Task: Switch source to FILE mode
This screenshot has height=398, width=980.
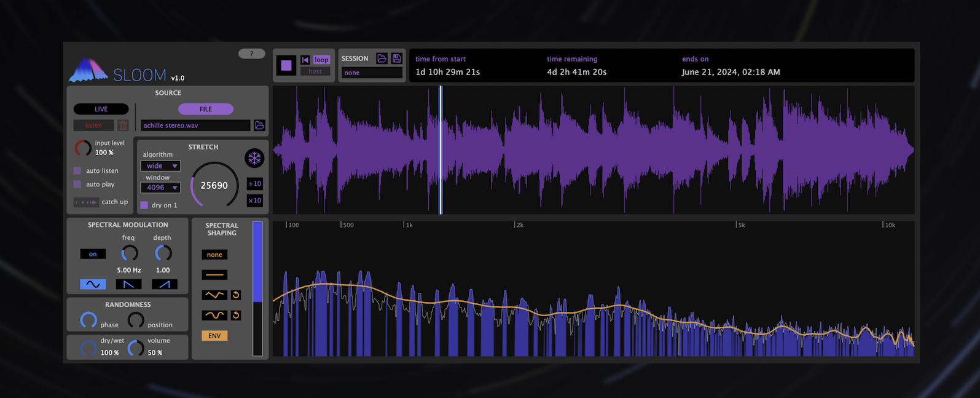Action: point(205,109)
